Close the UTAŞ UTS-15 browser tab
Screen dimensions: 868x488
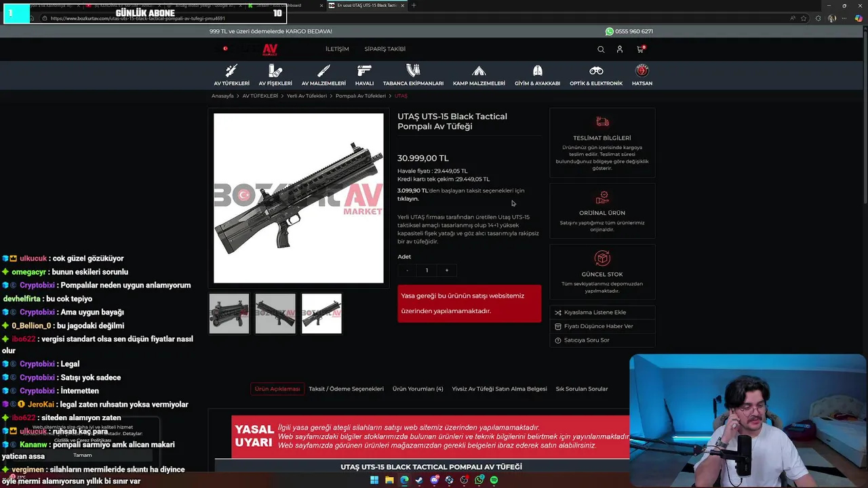point(403,5)
